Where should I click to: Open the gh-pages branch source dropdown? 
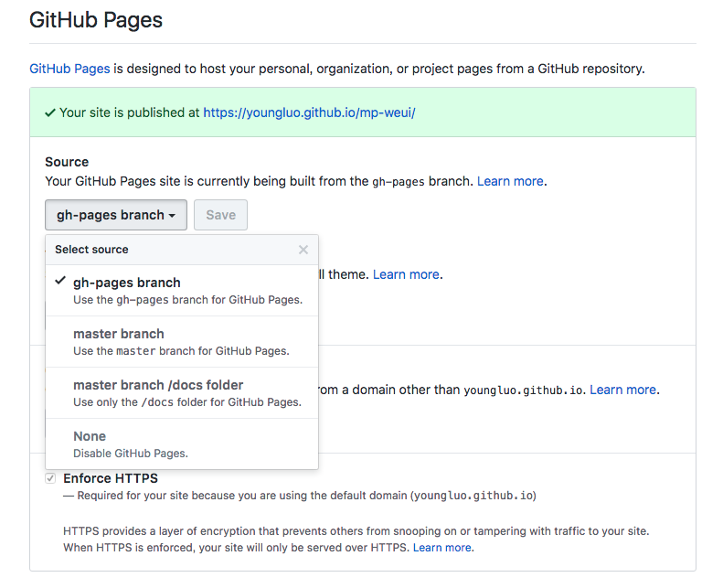[116, 215]
